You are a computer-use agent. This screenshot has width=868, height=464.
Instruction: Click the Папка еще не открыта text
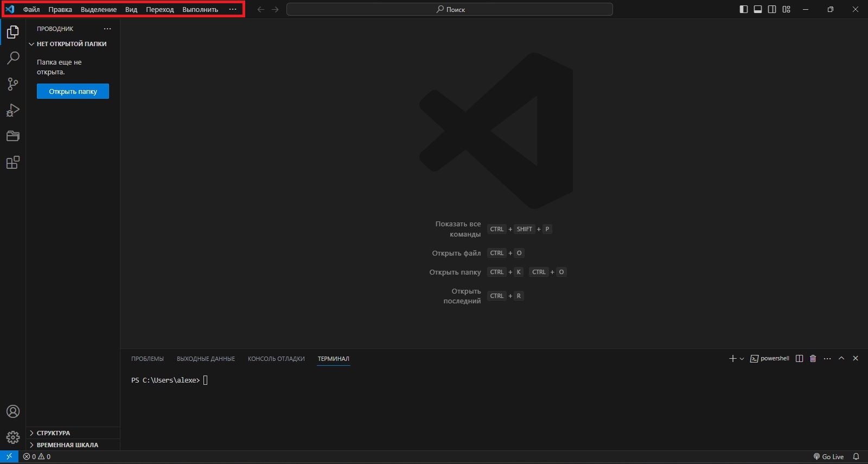[x=59, y=67]
